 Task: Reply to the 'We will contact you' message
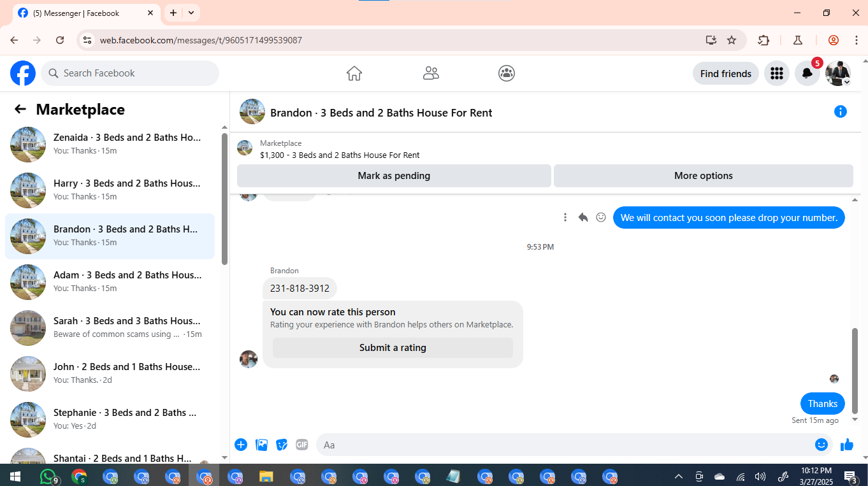pos(582,217)
